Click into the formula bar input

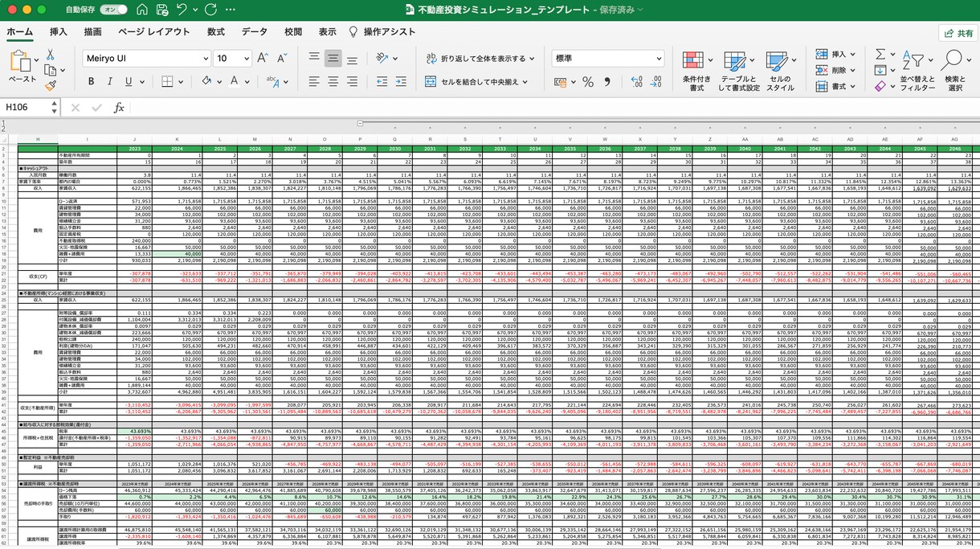(x=554, y=108)
